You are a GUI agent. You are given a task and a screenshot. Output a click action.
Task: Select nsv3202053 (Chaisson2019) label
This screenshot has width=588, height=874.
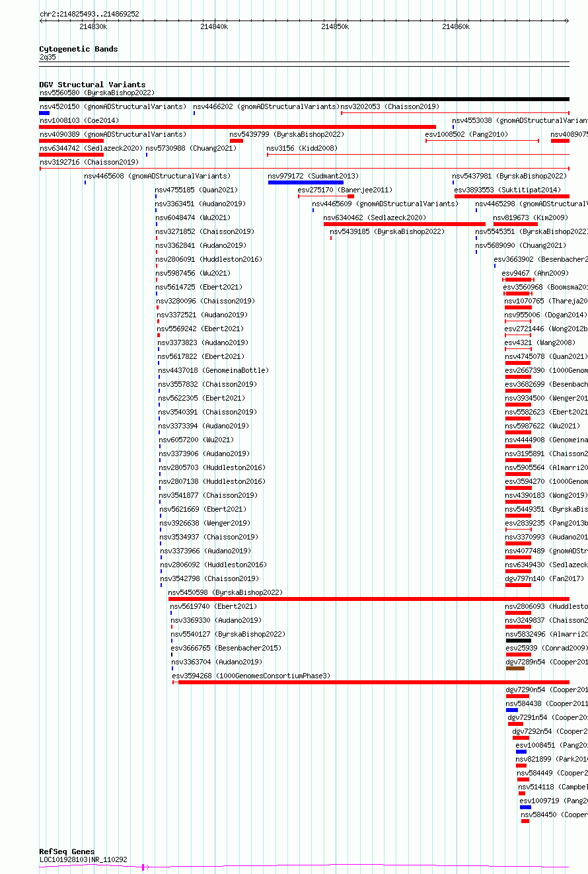pyautogui.click(x=390, y=106)
